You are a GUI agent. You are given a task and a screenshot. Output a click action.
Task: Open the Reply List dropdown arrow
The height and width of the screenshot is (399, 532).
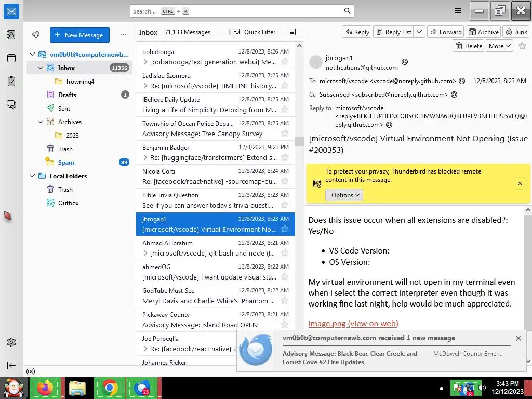click(419, 32)
